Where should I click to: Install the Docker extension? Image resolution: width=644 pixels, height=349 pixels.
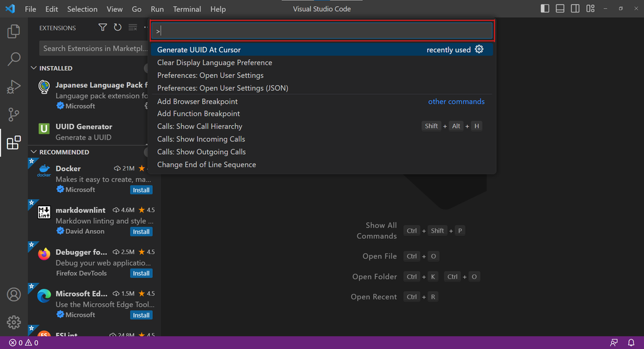click(x=141, y=190)
